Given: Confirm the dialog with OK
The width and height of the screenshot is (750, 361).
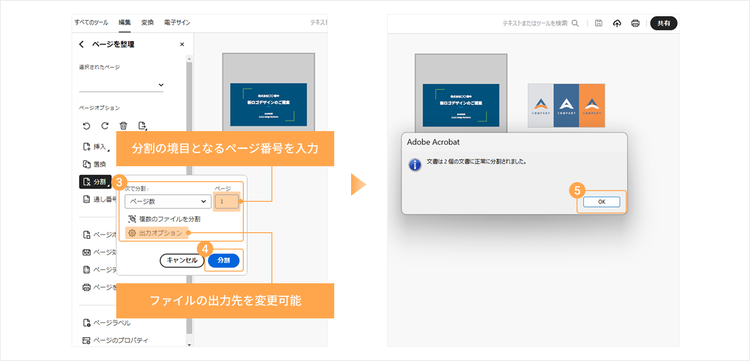Looking at the screenshot, I should pos(601,202).
